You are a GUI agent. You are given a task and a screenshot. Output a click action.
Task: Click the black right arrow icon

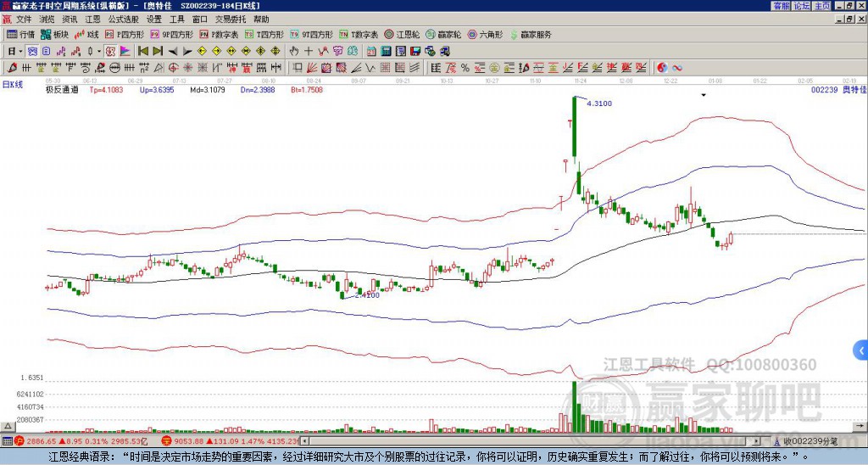pos(187,52)
